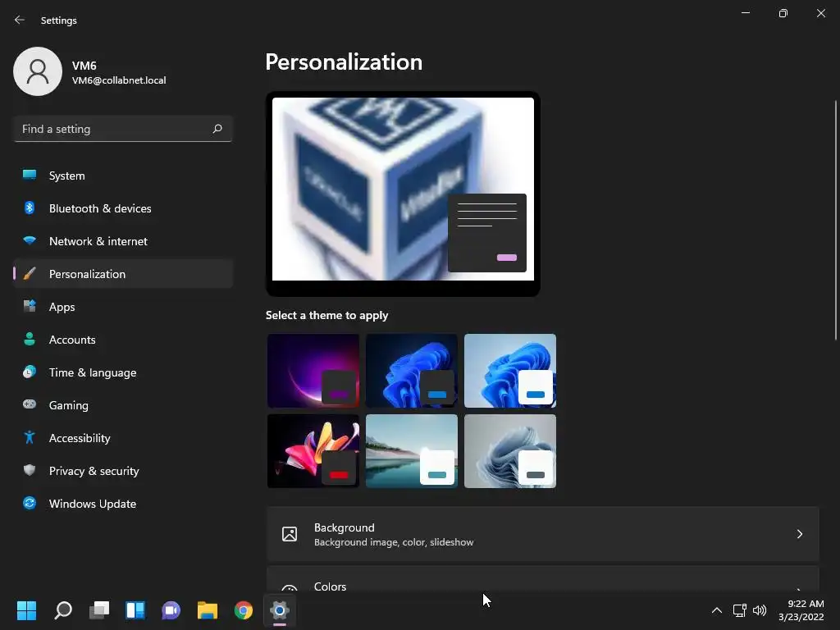Image resolution: width=840 pixels, height=630 pixels.
Task: Click the Apps icon in sidebar
Action: 30,307
